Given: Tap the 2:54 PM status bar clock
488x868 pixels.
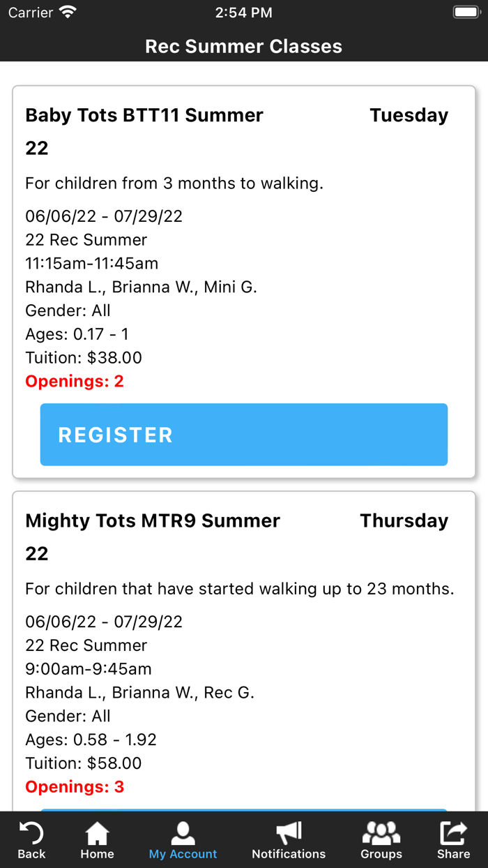Looking at the screenshot, I should (x=244, y=13).
